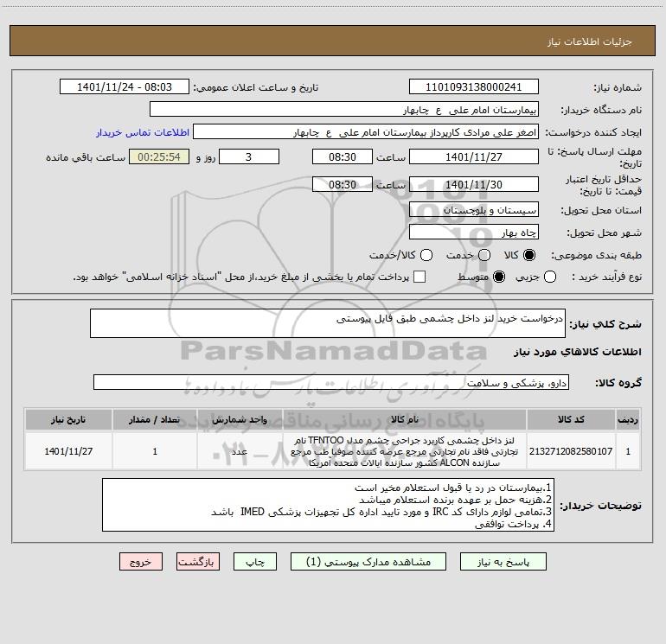This screenshot has height=644, width=666.
Task: Click تاریخ نیاز column header
Action: [x=68, y=419]
